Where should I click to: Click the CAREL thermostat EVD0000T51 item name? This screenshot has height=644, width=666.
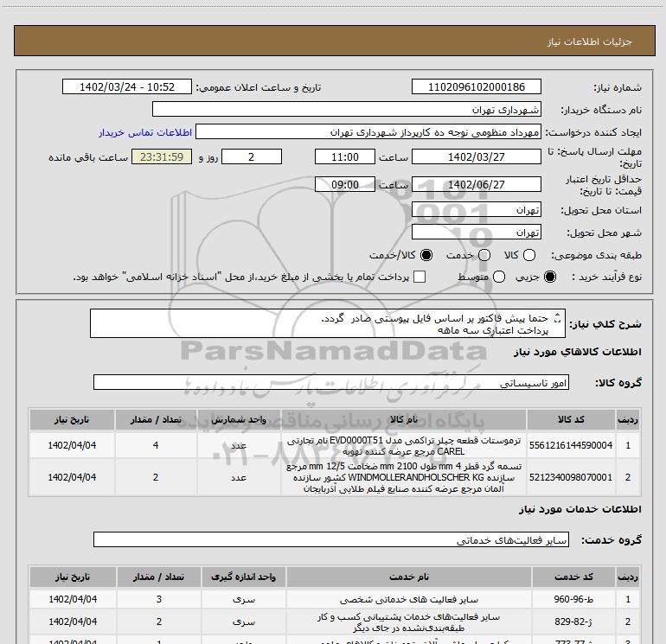(x=404, y=445)
